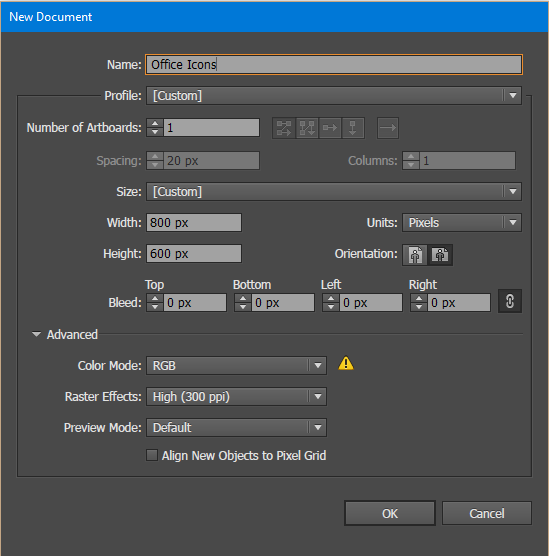Click the Advanced label text
Viewport: 549px width, 556px height.
point(72,334)
